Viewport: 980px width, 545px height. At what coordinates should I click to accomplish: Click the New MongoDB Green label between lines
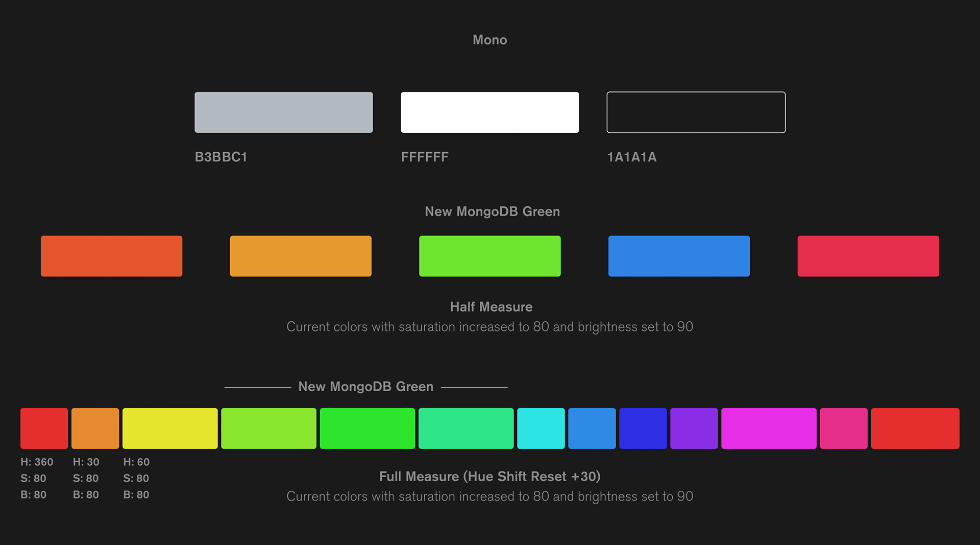(366, 387)
